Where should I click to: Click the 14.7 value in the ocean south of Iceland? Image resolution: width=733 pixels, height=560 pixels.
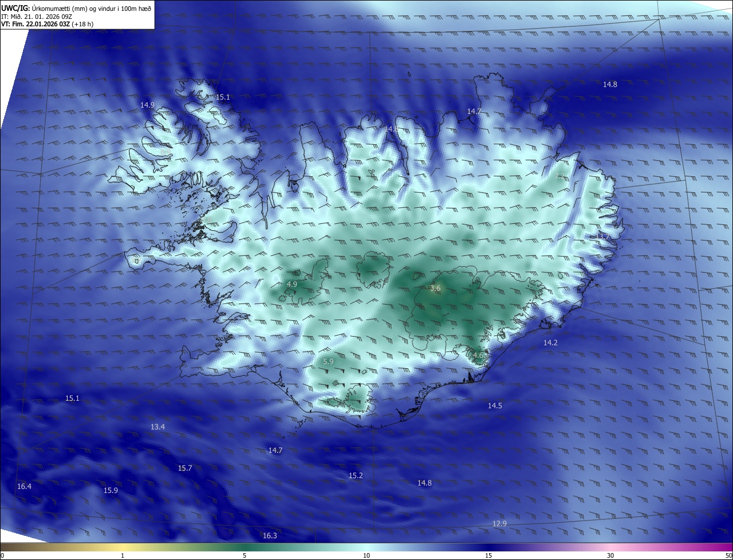coord(275,450)
